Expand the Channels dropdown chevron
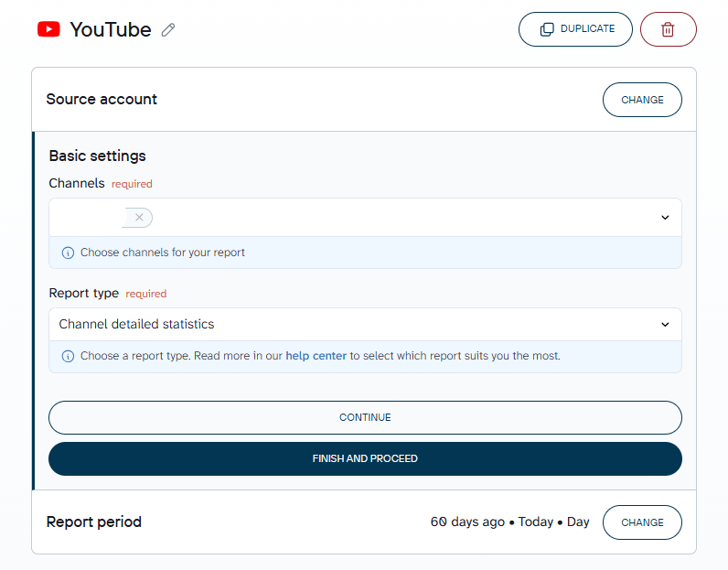 (665, 218)
